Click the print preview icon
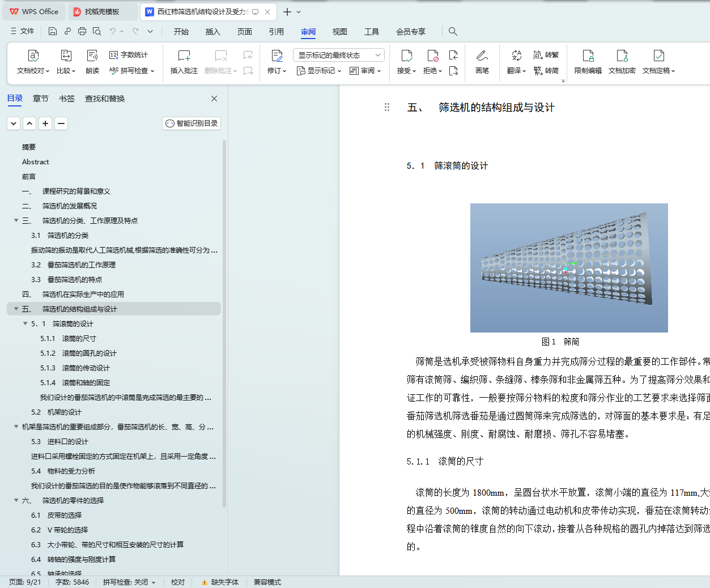 (x=97, y=31)
